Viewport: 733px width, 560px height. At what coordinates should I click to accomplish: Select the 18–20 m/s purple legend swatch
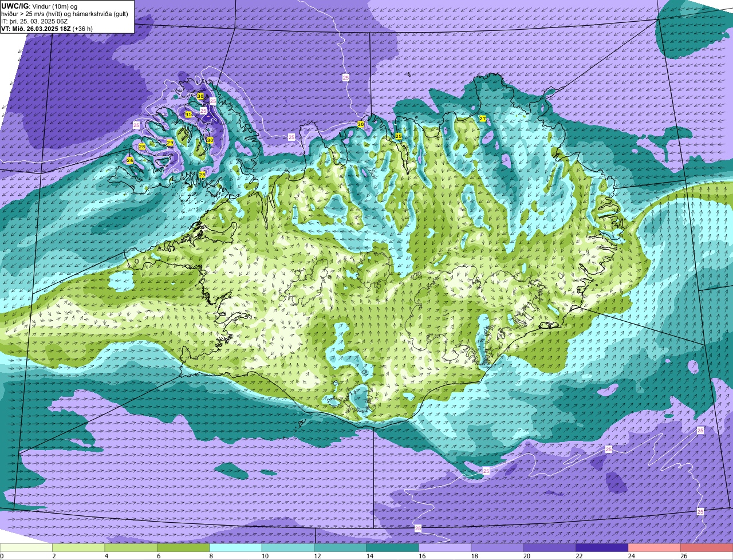[498, 548]
